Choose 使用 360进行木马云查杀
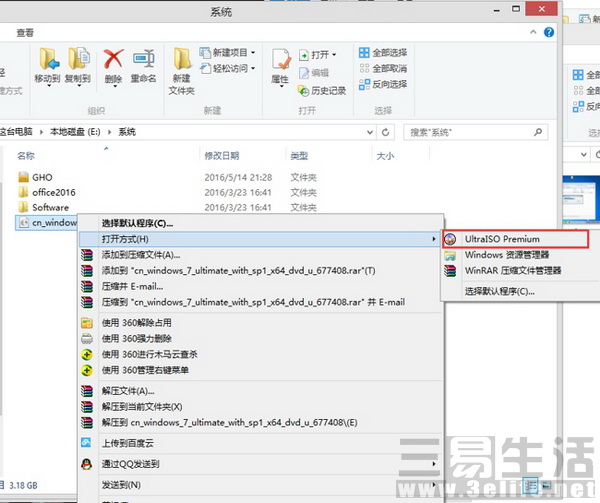This screenshot has width=600, height=503. [x=260, y=354]
